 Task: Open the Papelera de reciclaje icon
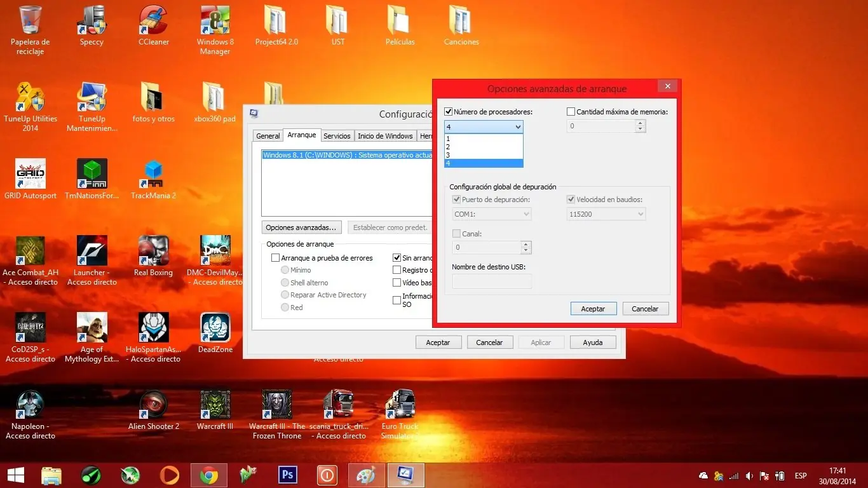31,29
